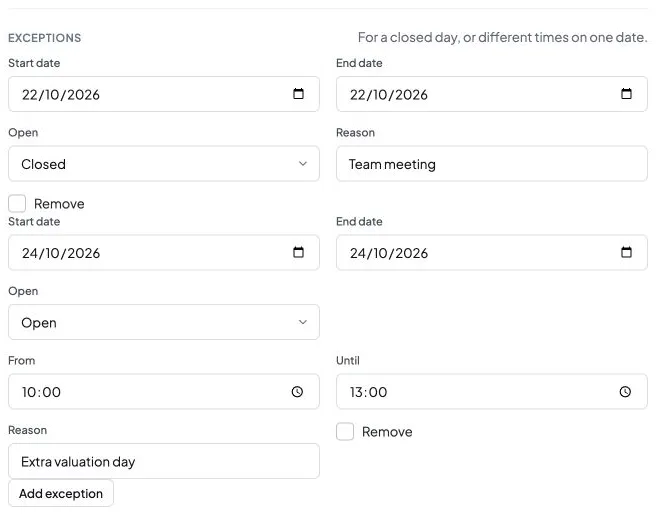Expand the Open status dropdown
The width and height of the screenshot is (656, 516).
pyautogui.click(x=164, y=322)
